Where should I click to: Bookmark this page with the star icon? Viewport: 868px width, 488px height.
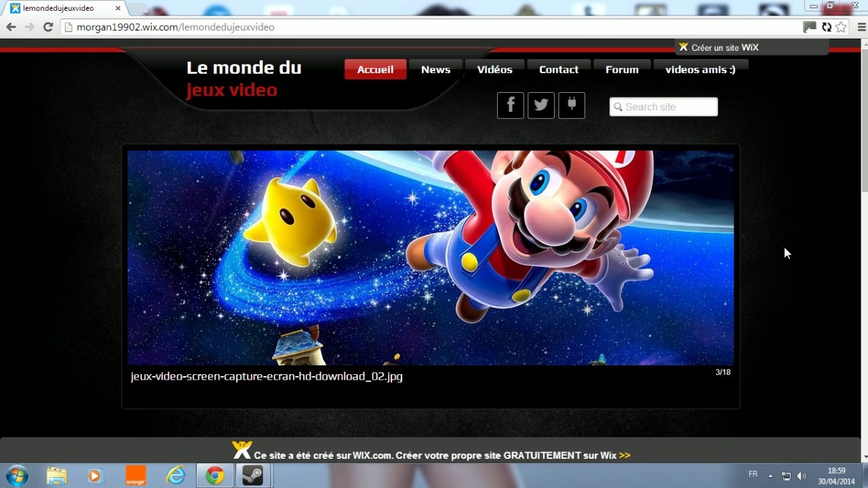[x=842, y=27]
